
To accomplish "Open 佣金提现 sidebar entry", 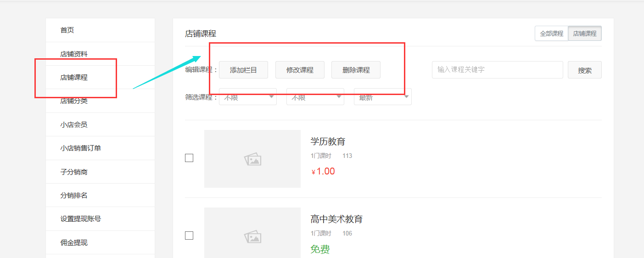I will point(100,243).
